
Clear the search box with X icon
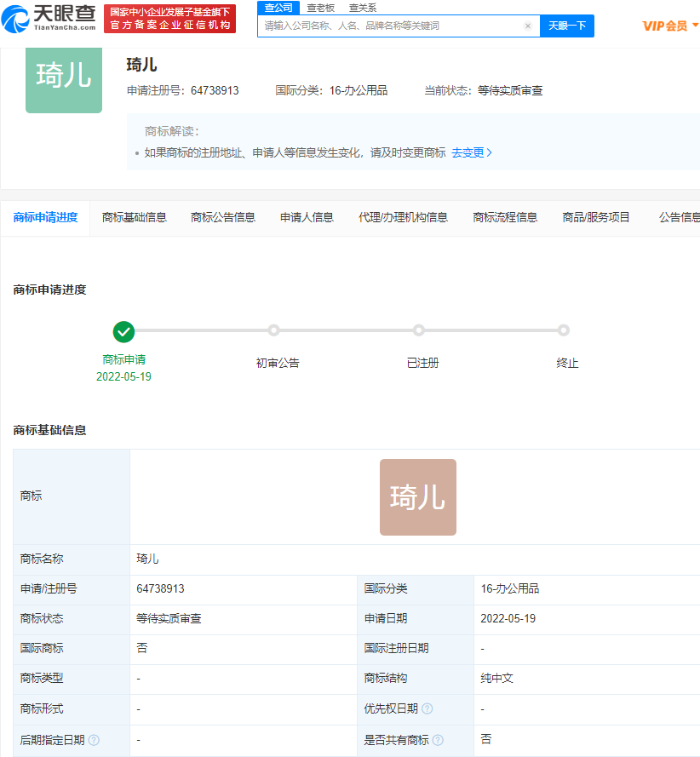[x=527, y=26]
